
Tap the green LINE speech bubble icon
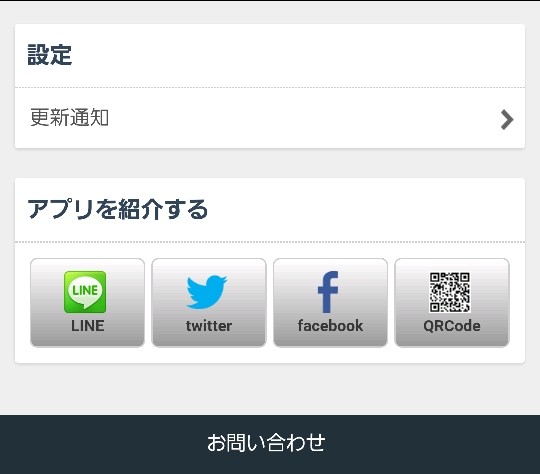85,292
